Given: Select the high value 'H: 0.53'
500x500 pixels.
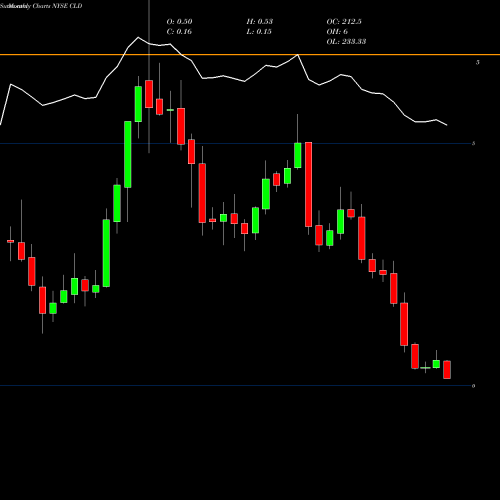Looking at the screenshot, I should [x=260, y=22].
